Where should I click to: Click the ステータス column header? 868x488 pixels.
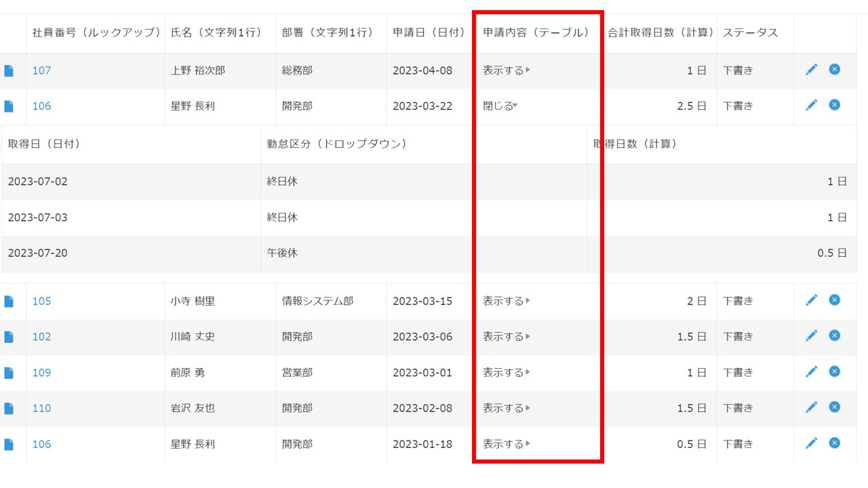(750, 33)
